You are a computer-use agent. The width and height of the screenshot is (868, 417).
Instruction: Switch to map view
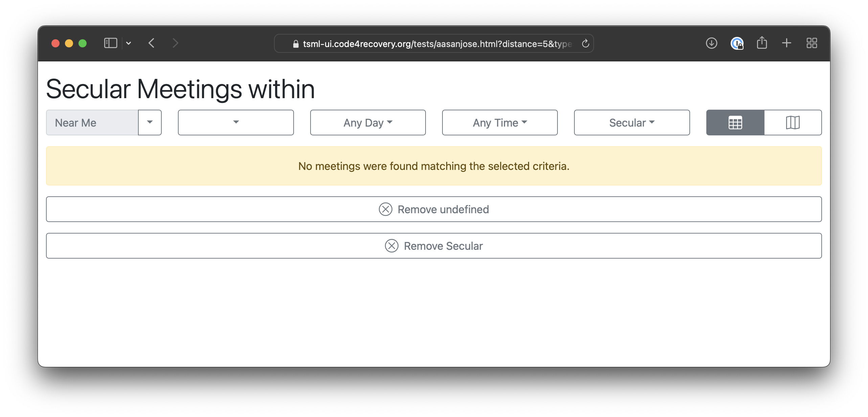pyautogui.click(x=793, y=123)
